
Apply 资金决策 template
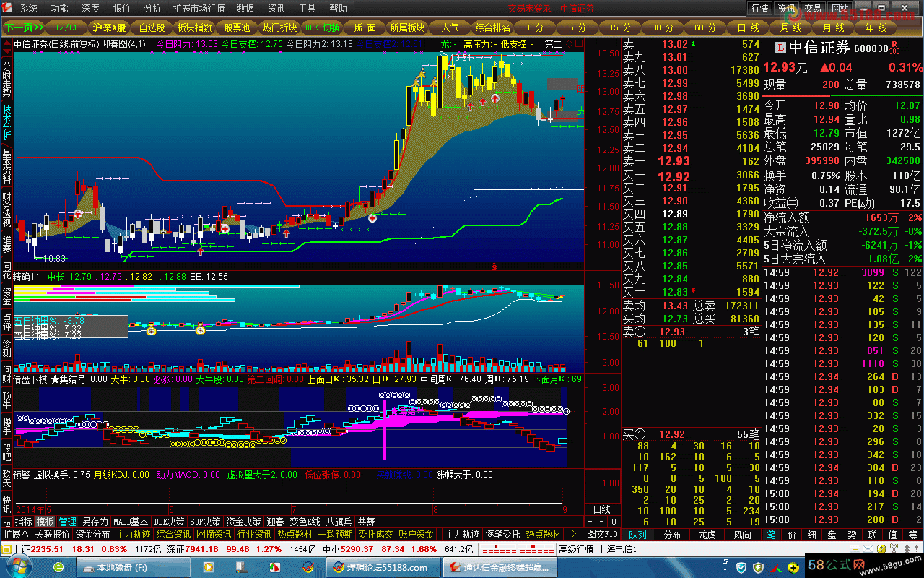243,521
